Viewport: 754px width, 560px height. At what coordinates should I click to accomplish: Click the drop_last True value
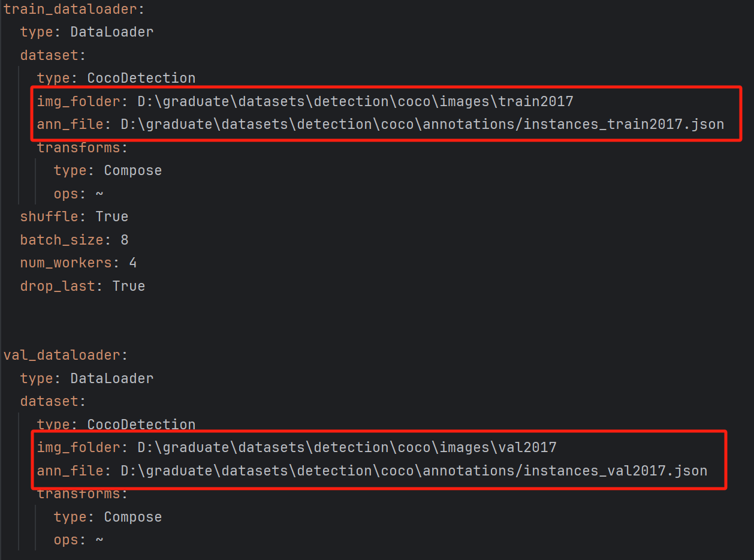pyautogui.click(x=129, y=286)
